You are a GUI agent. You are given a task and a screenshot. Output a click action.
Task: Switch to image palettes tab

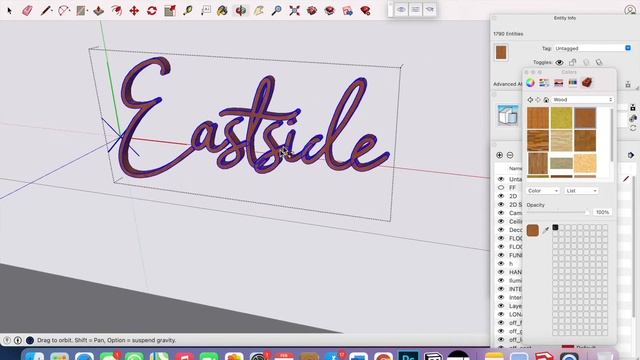coord(558,83)
